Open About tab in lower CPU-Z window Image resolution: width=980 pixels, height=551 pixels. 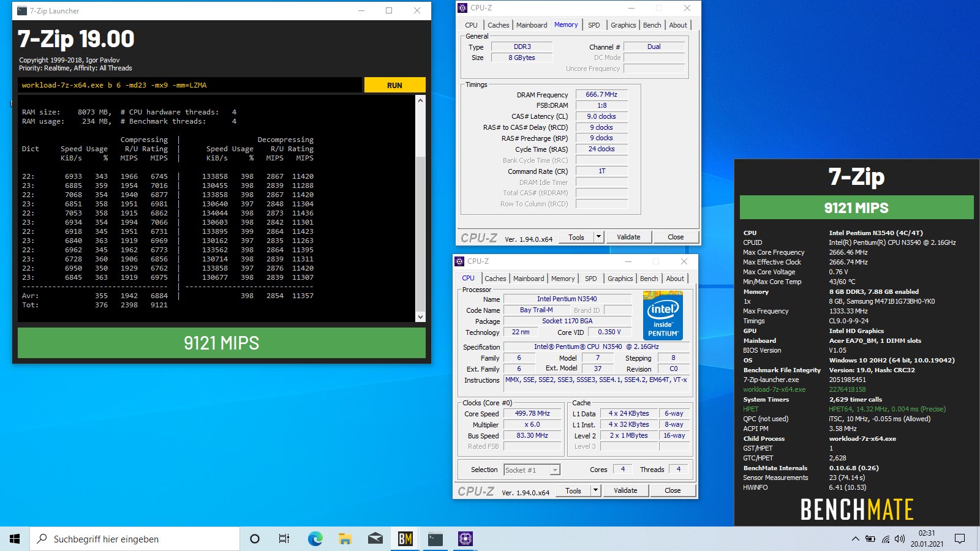(x=674, y=279)
